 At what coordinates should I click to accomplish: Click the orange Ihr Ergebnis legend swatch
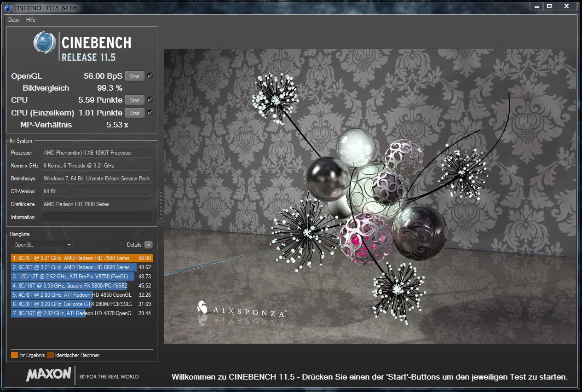14,355
